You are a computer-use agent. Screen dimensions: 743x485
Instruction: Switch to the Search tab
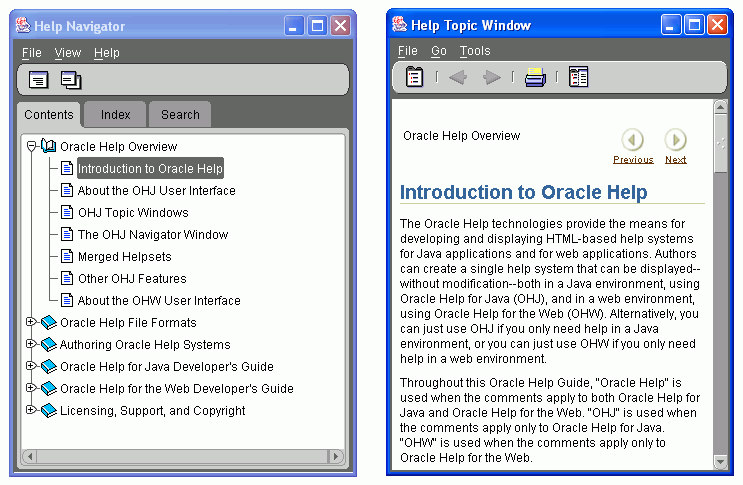pyautogui.click(x=180, y=115)
